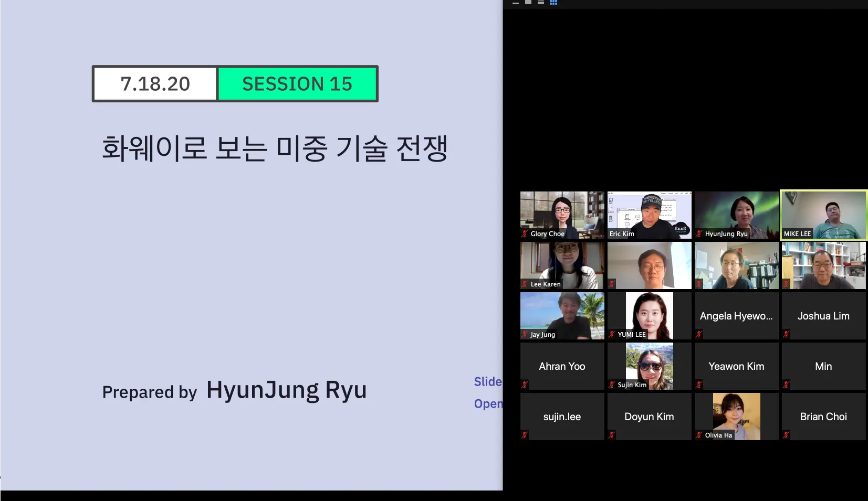Image resolution: width=868 pixels, height=501 pixels.
Task: Click the muted mic icon on Joshua Lim's tile
Action: pyautogui.click(x=786, y=334)
